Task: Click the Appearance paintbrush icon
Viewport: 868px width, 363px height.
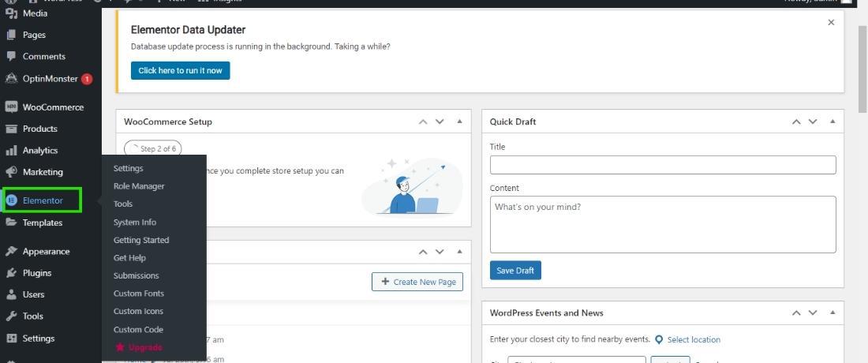Action: (x=11, y=251)
